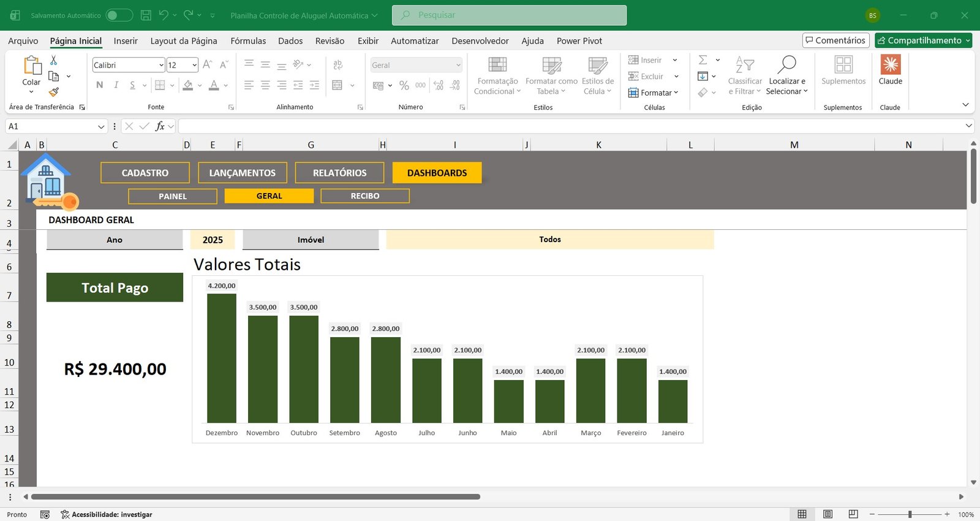The height and width of the screenshot is (521, 980).
Task: Open the Compartilhamento dropdown arrow
Action: pos(968,40)
